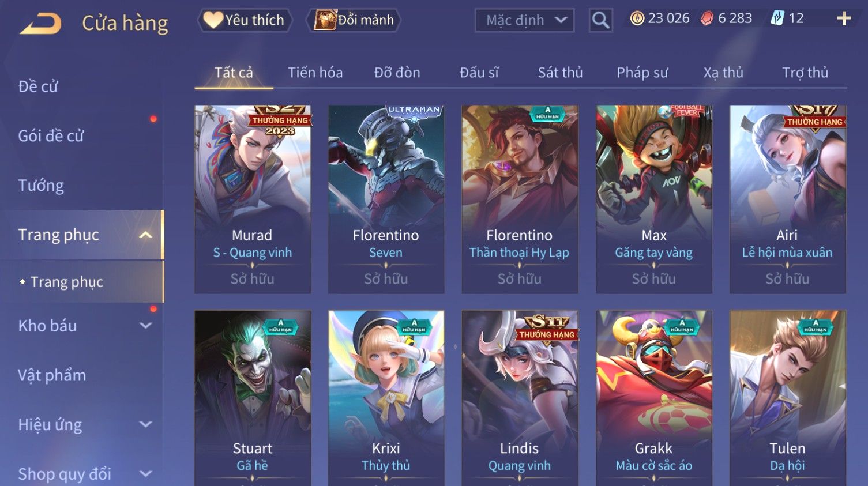Tap the blue voucher currency icon

pyautogui.click(x=777, y=18)
